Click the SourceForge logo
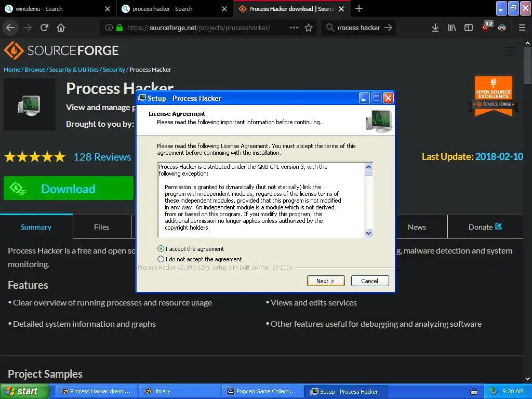The image size is (532, 399). pyautogui.click(x=61, y=50)
